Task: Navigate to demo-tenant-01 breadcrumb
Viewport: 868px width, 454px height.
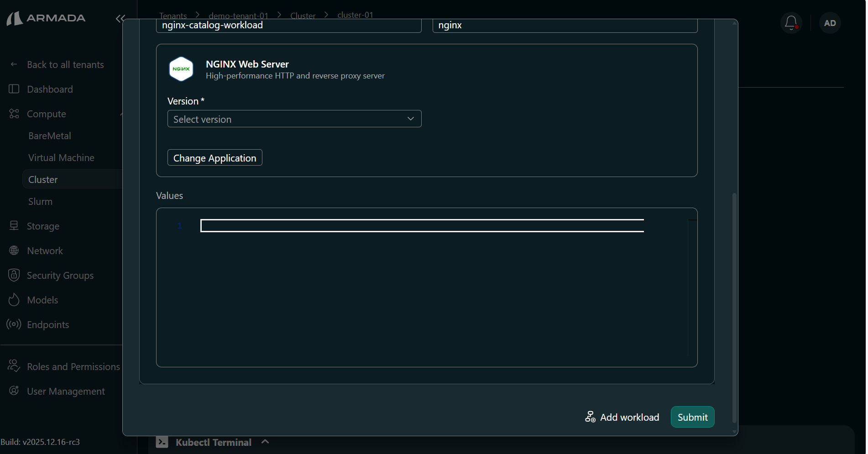Action: point(238,15)
